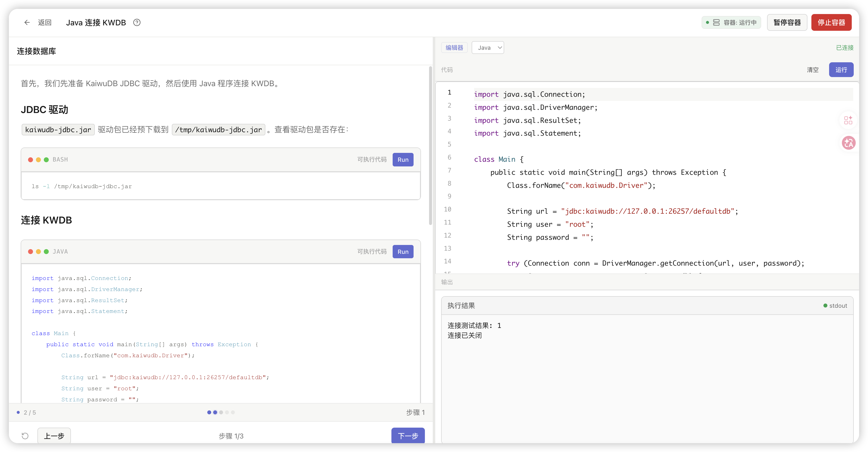Open the Java language dropdown
868x452 pixels.
[488, 48]
